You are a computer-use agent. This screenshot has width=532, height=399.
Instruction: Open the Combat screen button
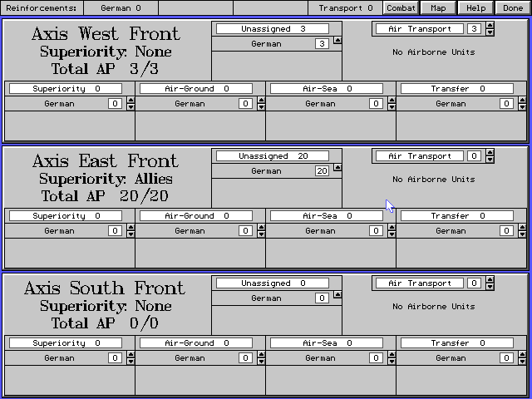401,7
